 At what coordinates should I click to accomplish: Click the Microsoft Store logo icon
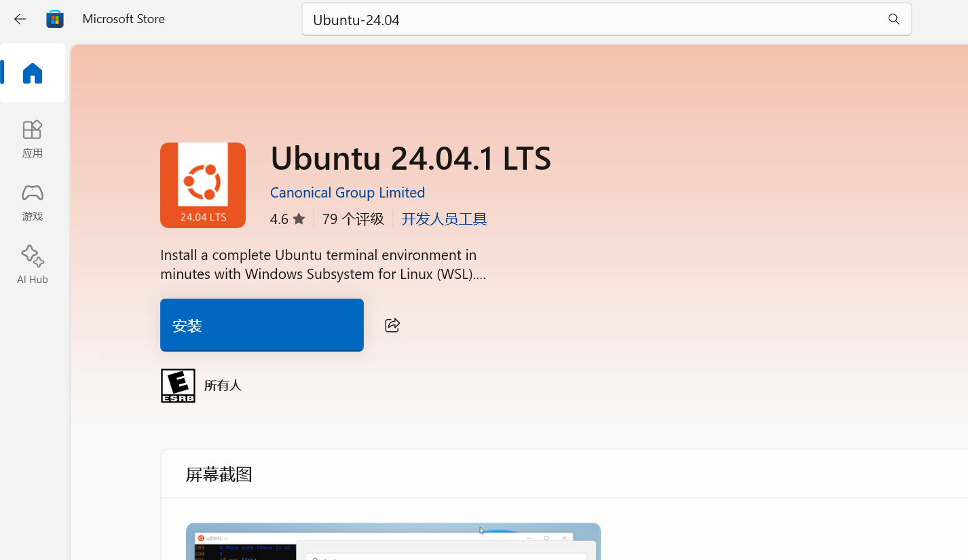(x=55, y=19)
